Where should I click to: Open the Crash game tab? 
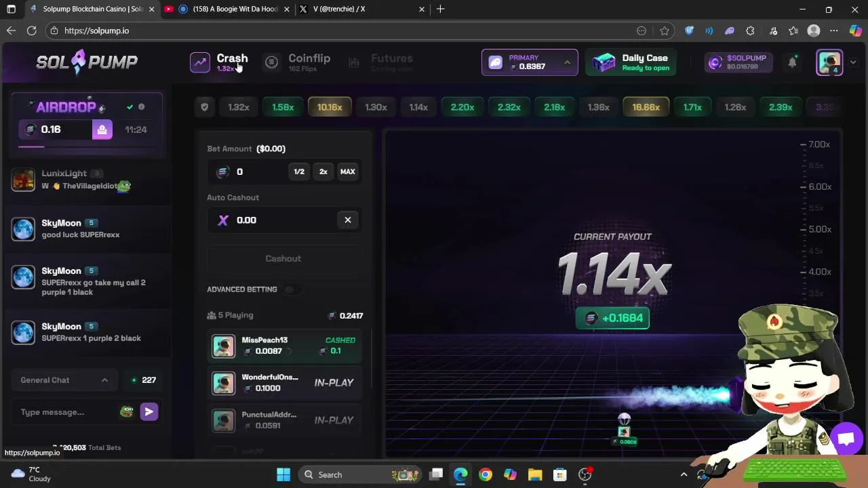[232, 62]
